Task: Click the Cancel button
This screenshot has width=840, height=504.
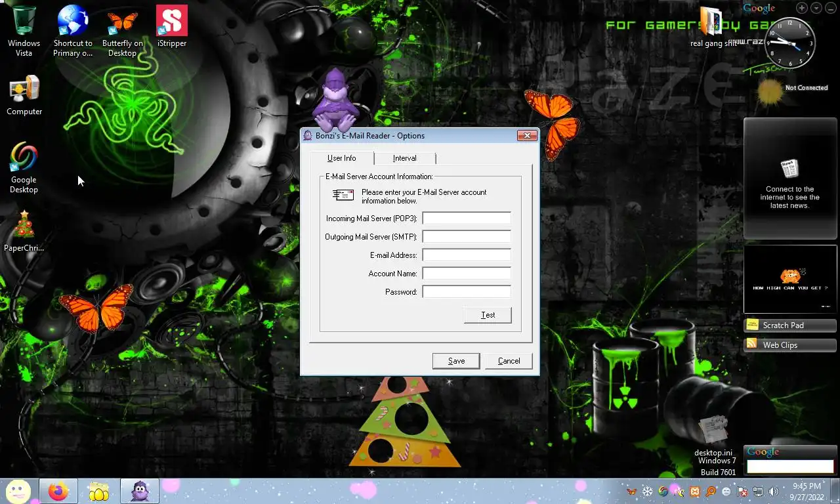Action: (x=509, y=361)
